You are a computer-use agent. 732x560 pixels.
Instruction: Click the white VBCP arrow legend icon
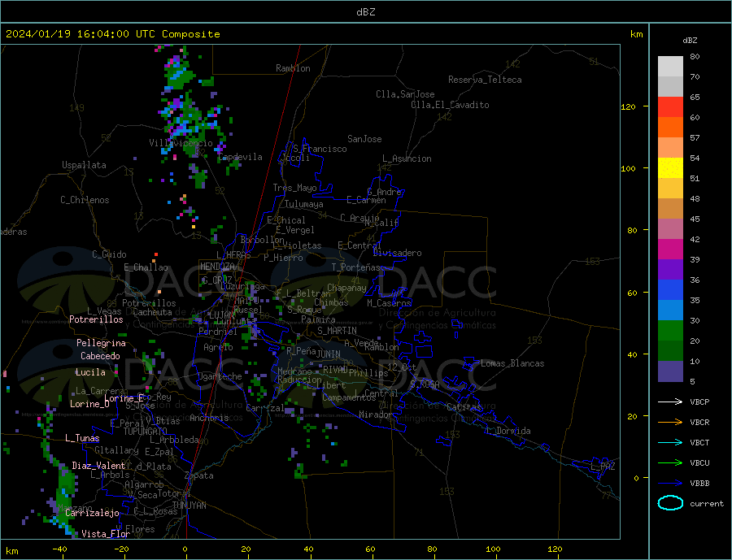pos(670,402)
